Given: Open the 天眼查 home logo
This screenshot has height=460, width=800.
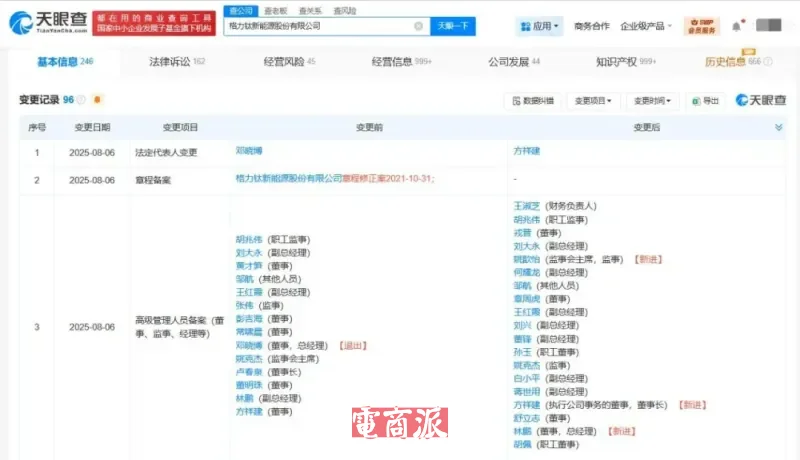Looking at the screenshot, I should (x=48, y=22).
